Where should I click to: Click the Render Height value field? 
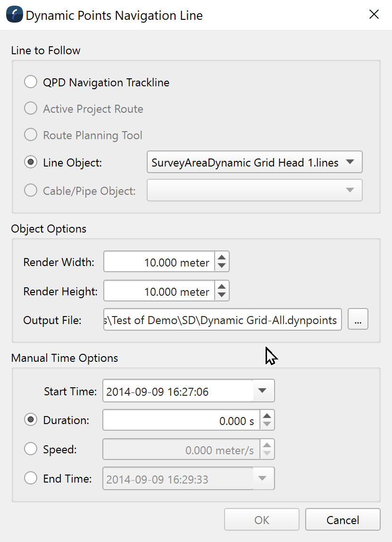[x=159, y=292]
